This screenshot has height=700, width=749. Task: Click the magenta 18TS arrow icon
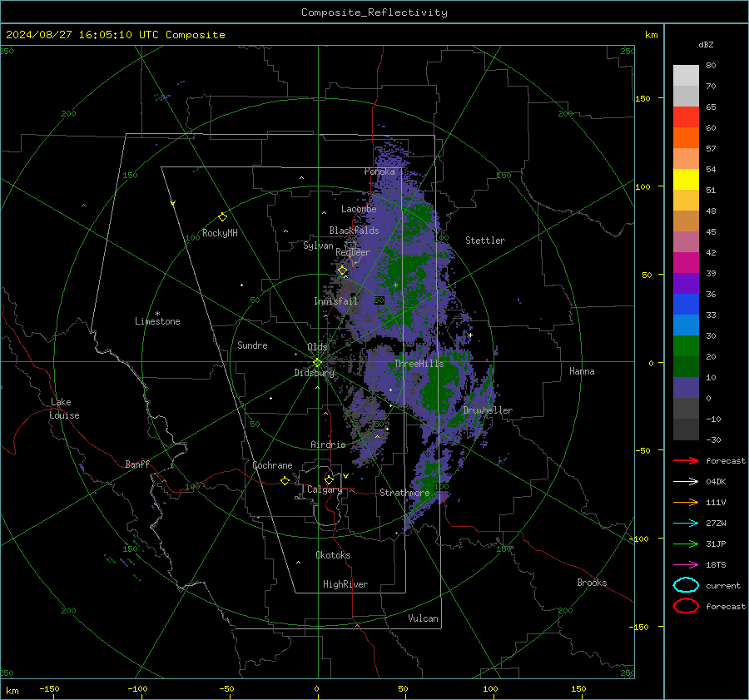pos(686,565)
